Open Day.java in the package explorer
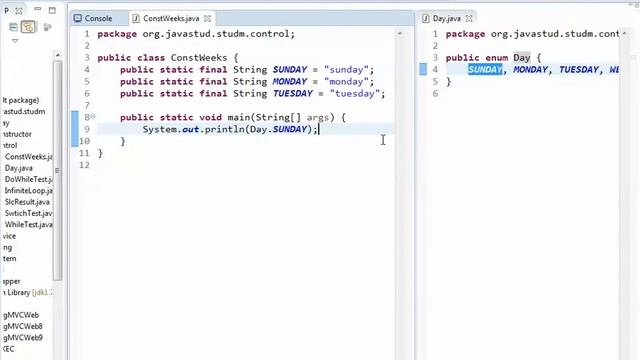The image size is (640, 360). pyautogui.click(x=18, y=168)
